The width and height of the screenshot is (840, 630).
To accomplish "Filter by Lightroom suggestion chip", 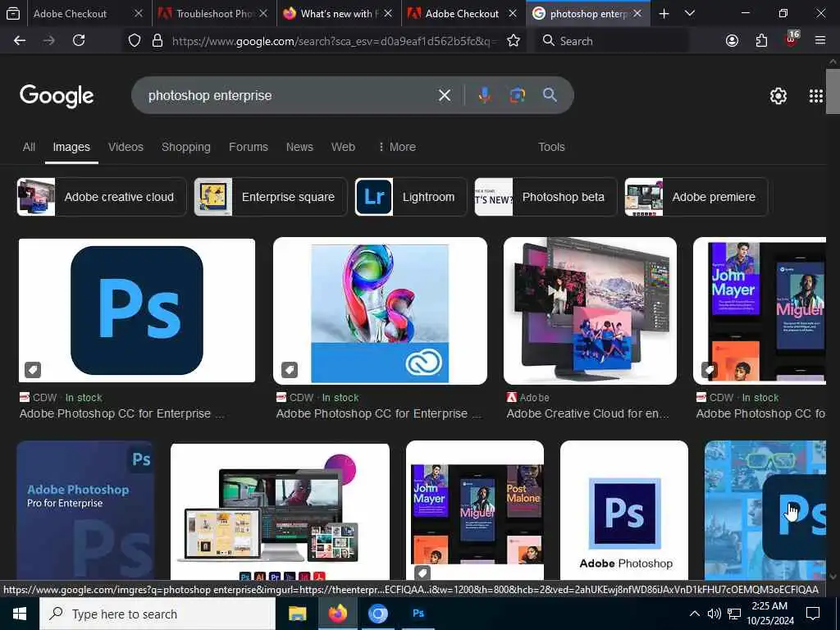I will tap(411, 197).
